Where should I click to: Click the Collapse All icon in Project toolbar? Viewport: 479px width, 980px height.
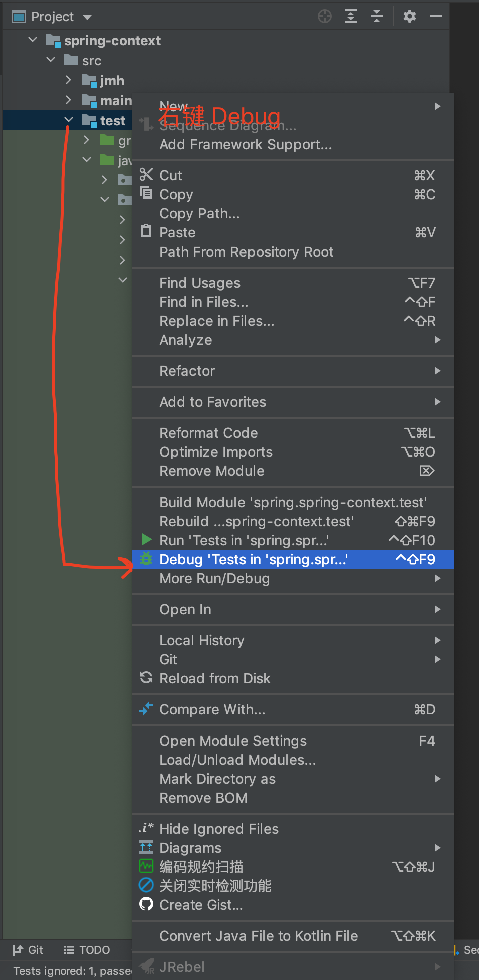pyautogui.click(x=377, y=17)
